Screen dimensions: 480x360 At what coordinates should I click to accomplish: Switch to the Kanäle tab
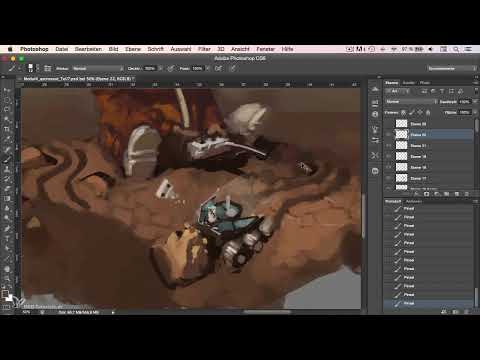coord(409,83)
